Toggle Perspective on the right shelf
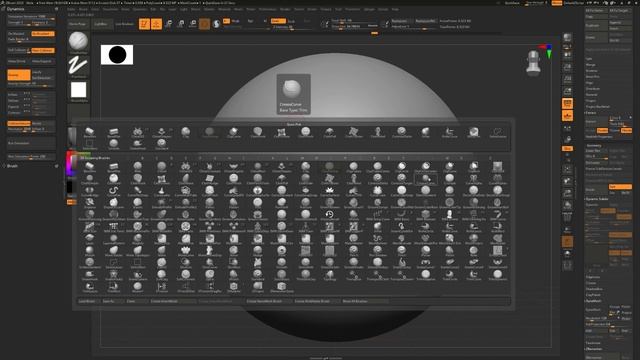This screenshot has width=640, height=360. (567, 103)
